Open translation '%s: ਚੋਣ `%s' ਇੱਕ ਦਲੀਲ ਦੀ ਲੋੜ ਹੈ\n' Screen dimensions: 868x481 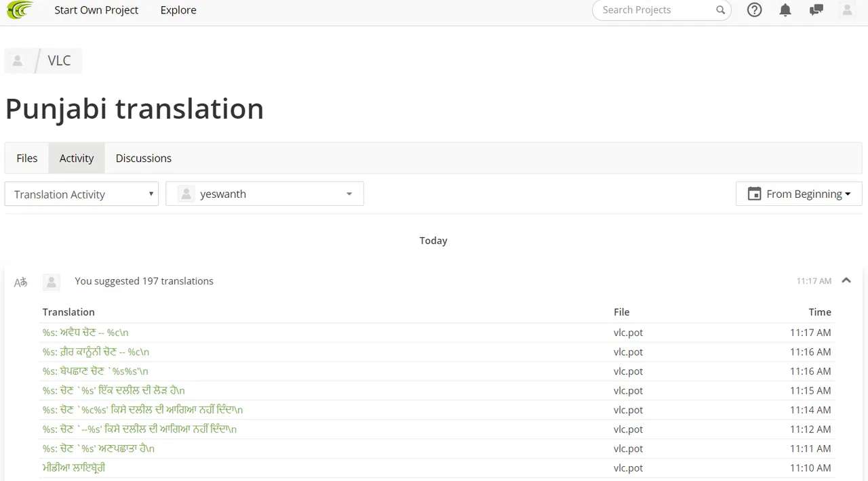coord(113,391)
